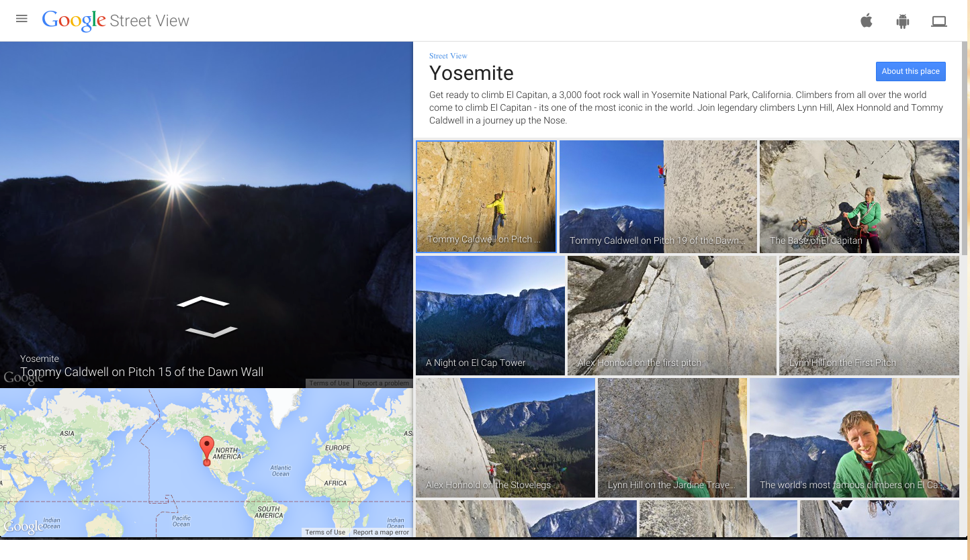Select Alex Honnold on the Stovelegs thumbnail

click(x=504, y=438)
